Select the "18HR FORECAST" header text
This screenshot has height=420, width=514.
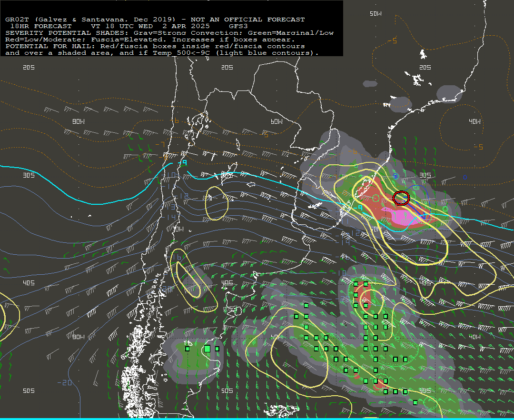coord(41,26)
